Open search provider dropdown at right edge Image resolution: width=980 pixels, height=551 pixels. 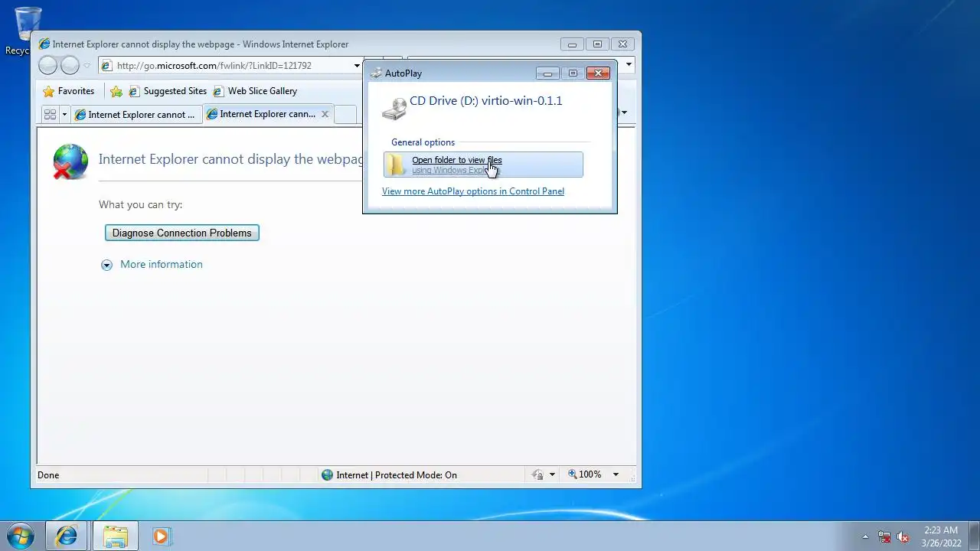pos(629,65)
